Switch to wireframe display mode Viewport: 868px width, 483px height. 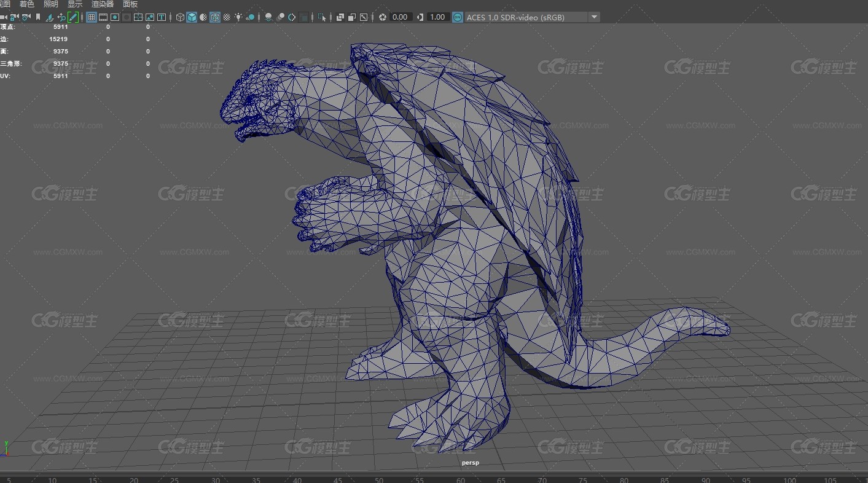[181, 17]
